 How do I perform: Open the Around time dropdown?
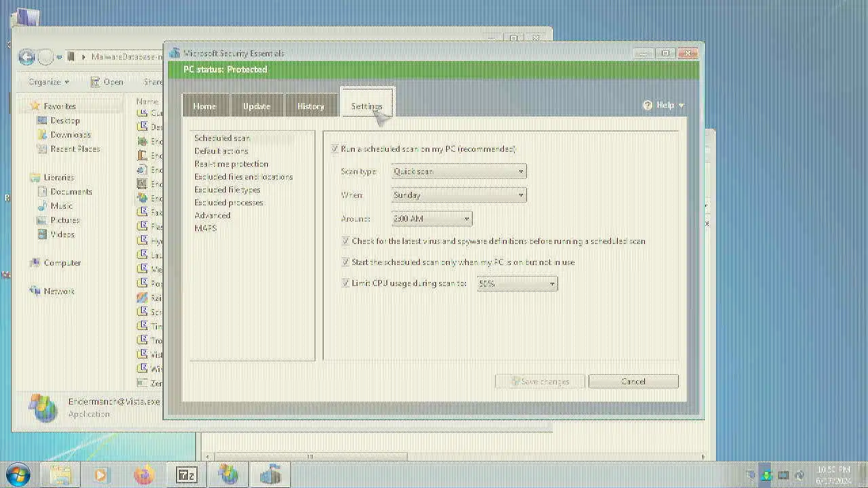tap(432, 219)
